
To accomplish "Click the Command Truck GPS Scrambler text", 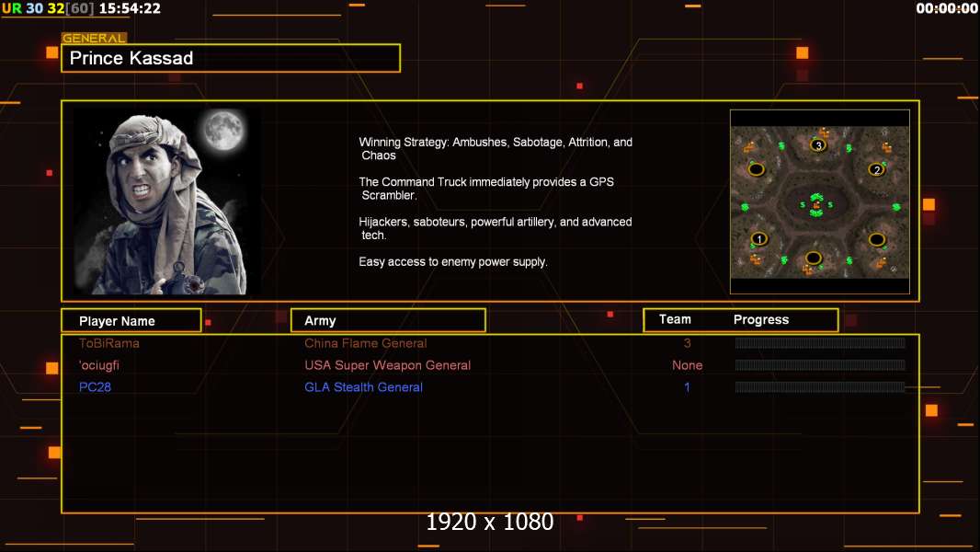I will [x=486, y=189].
